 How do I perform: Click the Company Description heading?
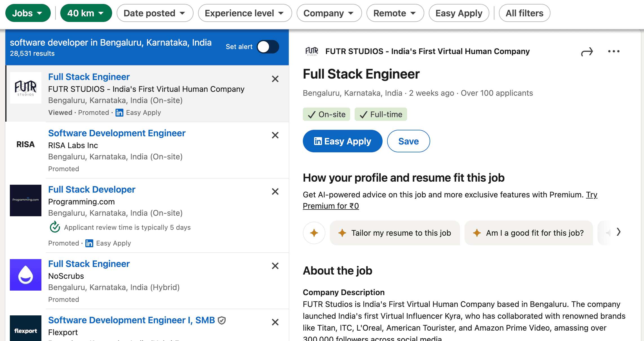pyautogui.click(x=343, y=292)
